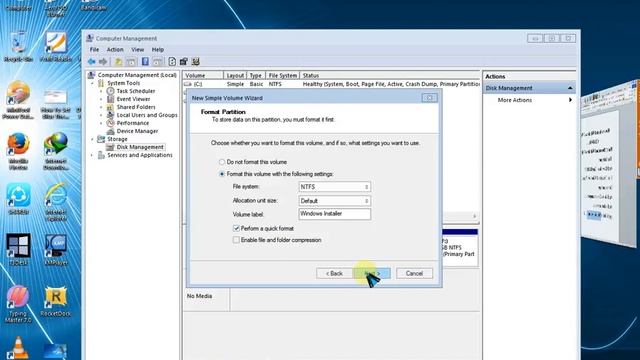
Task: Open the Allocation unit size dropdown
Action: click(x=334, y=200)
